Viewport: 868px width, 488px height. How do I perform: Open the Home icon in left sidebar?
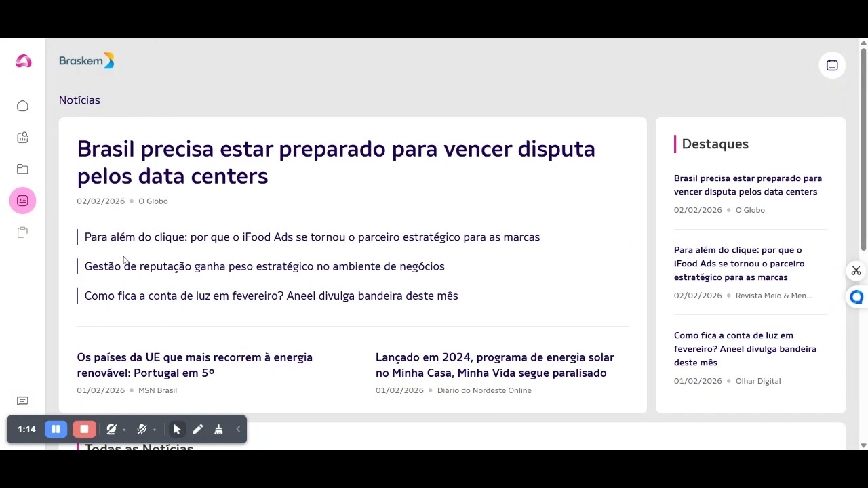22,106
